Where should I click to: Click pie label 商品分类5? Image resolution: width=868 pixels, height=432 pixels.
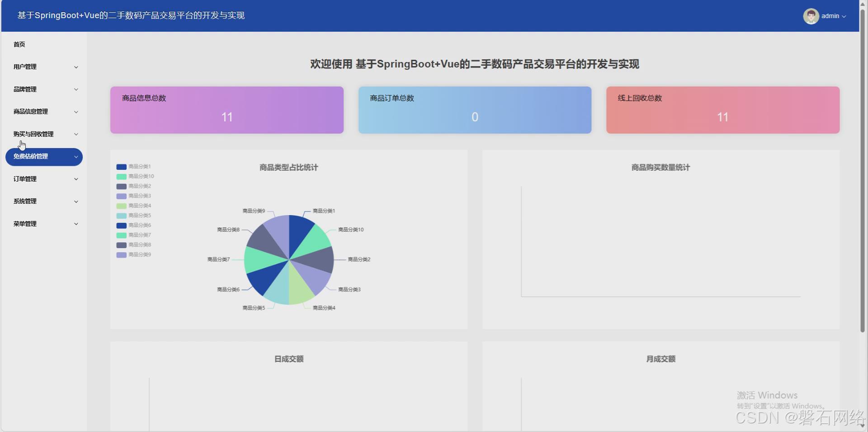(x=254, y=308)
